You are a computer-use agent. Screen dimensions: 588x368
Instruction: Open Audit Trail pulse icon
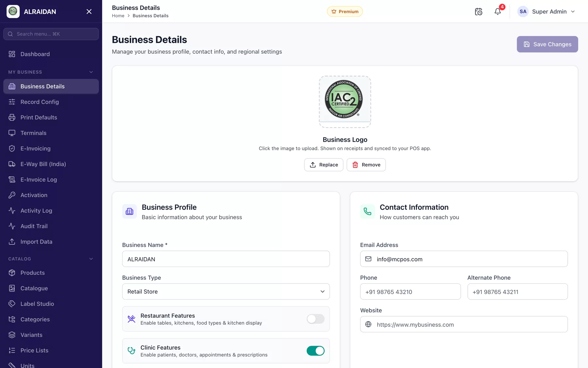tap(12, 226)
